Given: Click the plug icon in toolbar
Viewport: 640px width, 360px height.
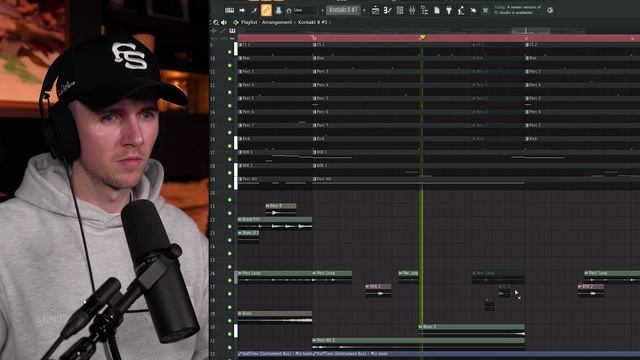Looking at the screenshot, I should click(449, 10).
